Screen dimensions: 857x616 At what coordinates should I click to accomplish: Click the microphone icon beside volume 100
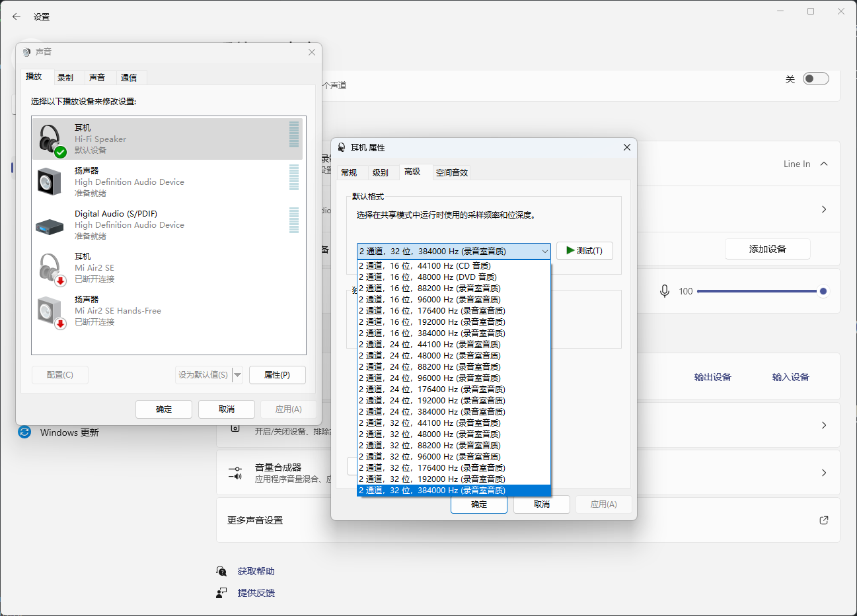coord(665,291)
